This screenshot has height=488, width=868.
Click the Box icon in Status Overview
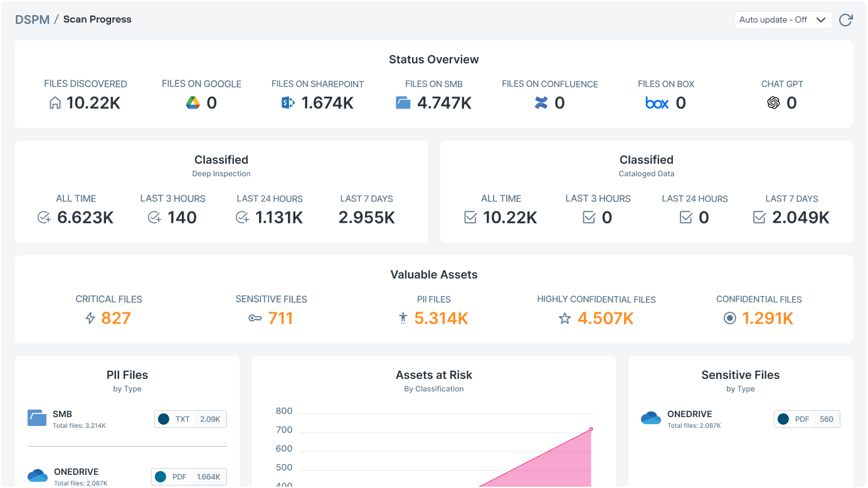point(656,103)
